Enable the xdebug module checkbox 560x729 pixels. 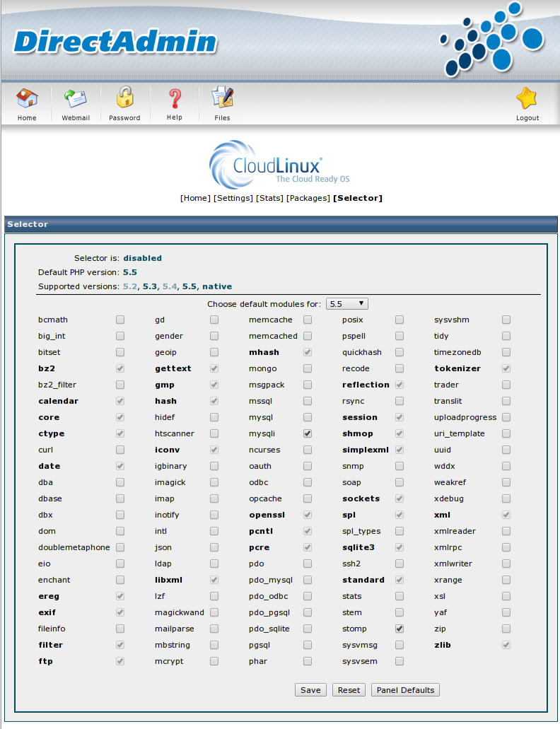pos(506,499)
